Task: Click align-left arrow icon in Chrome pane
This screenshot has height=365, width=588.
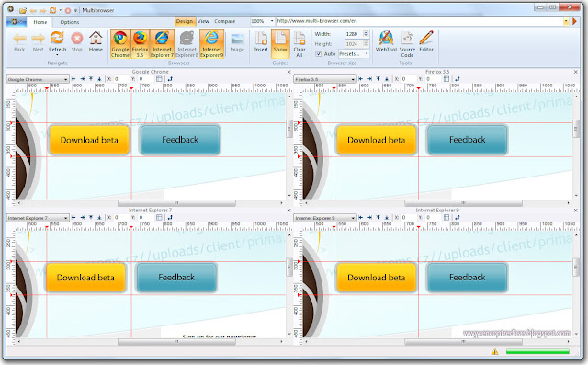Action: click(x=73, y=79)
